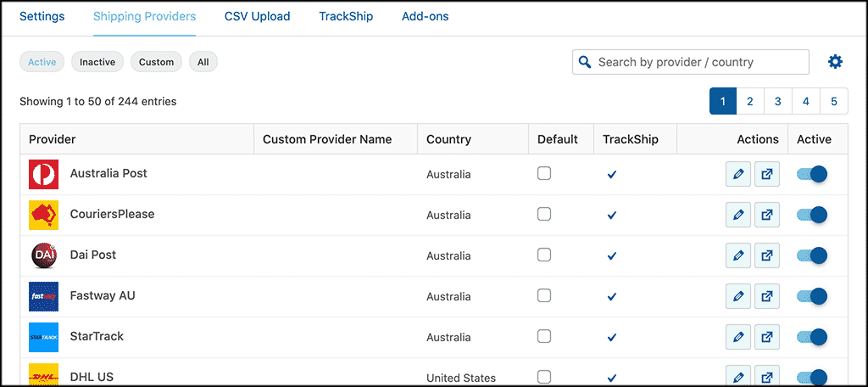This screenshot has width=868, height=387.
Task: Edit the Australia Post provider
Action: point(738,174)
